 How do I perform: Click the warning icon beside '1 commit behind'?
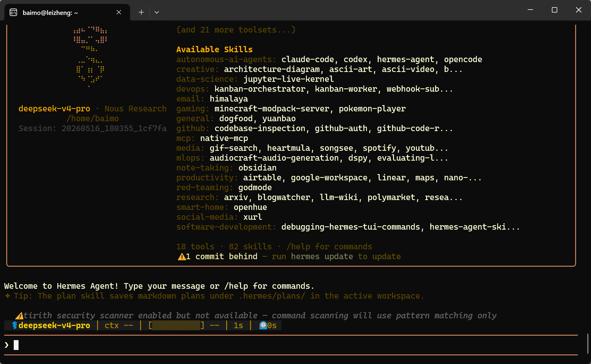point(182,257)
